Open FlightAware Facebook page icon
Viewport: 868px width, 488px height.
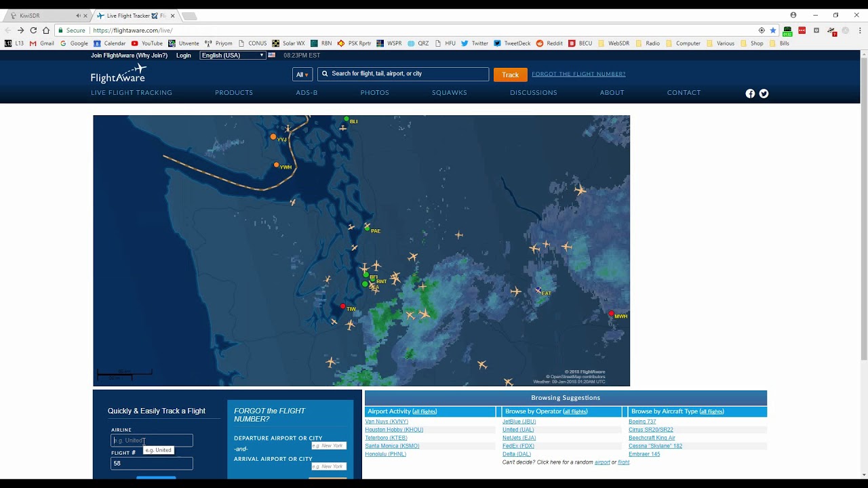(750, 94)
